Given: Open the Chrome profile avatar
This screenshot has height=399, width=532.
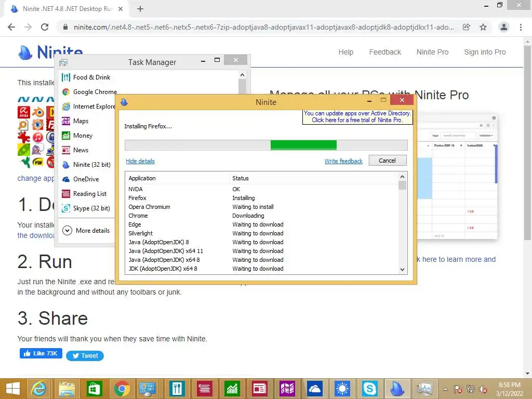Looking at the screenshot, I should [x=504, y=27].
